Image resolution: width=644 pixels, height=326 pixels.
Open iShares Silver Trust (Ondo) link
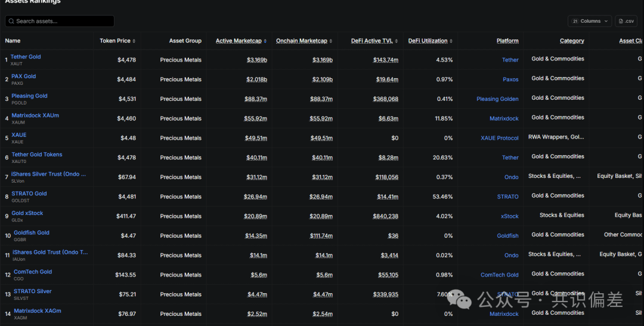point(48,174)
